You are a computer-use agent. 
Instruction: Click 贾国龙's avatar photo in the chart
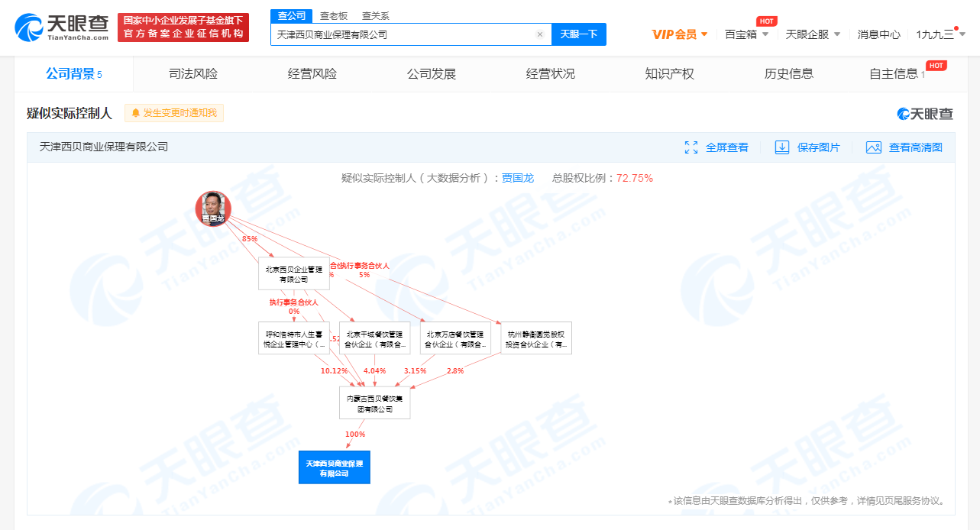coord(213,208)
